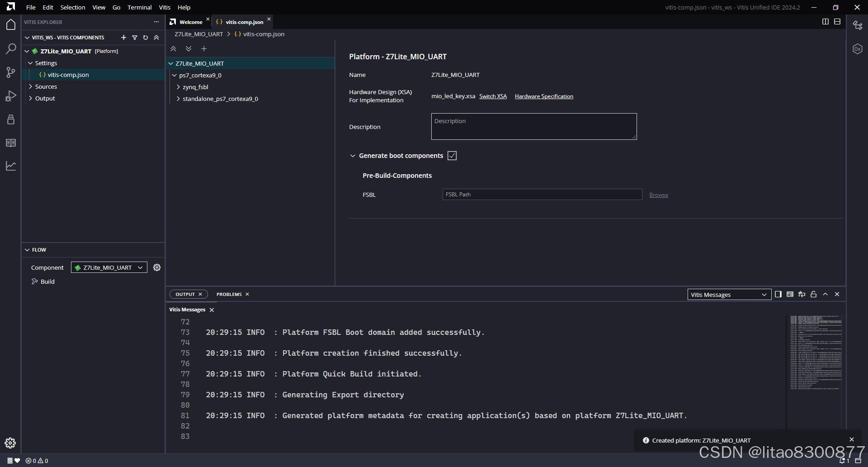Close the Vitis Messages output view

click(x=212, y=310)
